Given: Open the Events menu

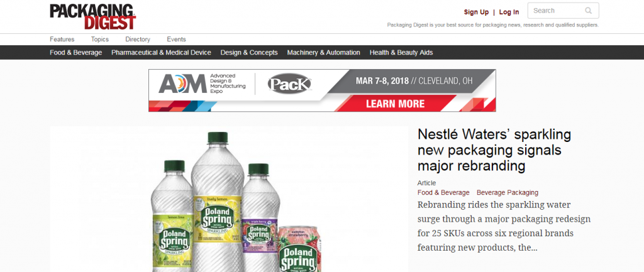Looking at the screenshot, I should (176, 40).
